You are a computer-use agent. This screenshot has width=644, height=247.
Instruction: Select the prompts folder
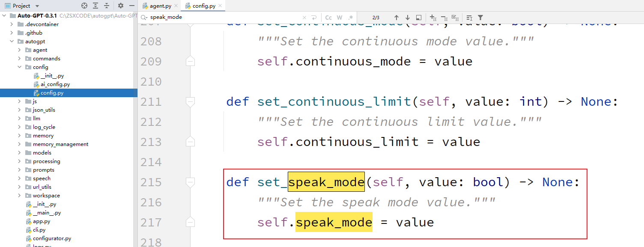pos(43,170)
